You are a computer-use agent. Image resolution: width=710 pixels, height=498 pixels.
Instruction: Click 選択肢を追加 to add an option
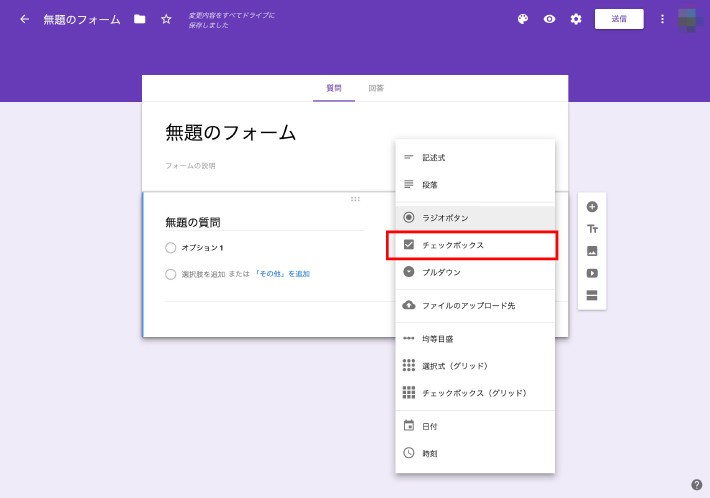click(203, 274)
